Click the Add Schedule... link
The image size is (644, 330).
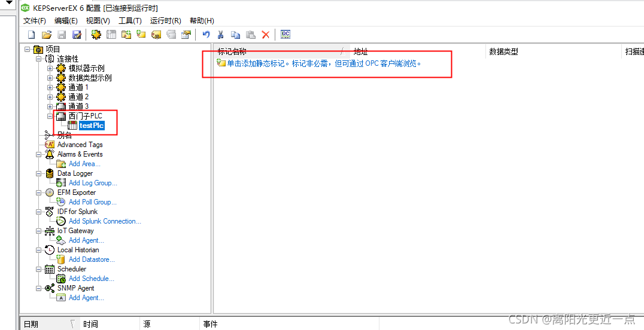click(91, 279)
